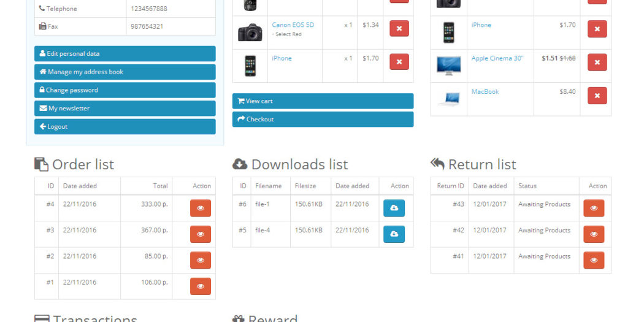Remove Apple Cinema 30" from wish list
Viewport: 644px width, 322px height.
click(597, 62)
